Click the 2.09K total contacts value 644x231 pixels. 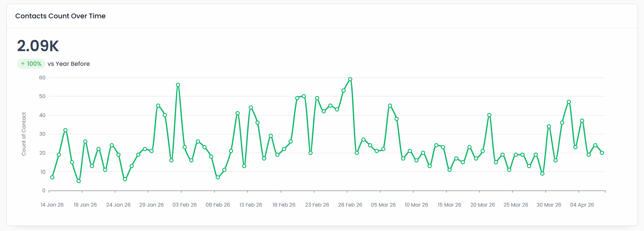tap(38, 46)
